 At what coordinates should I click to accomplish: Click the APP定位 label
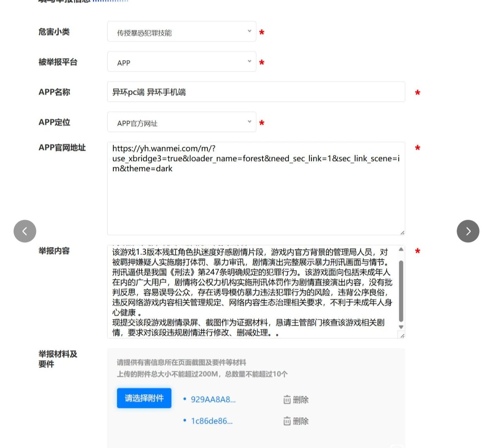pyautogui.click(x=54, y=122)
